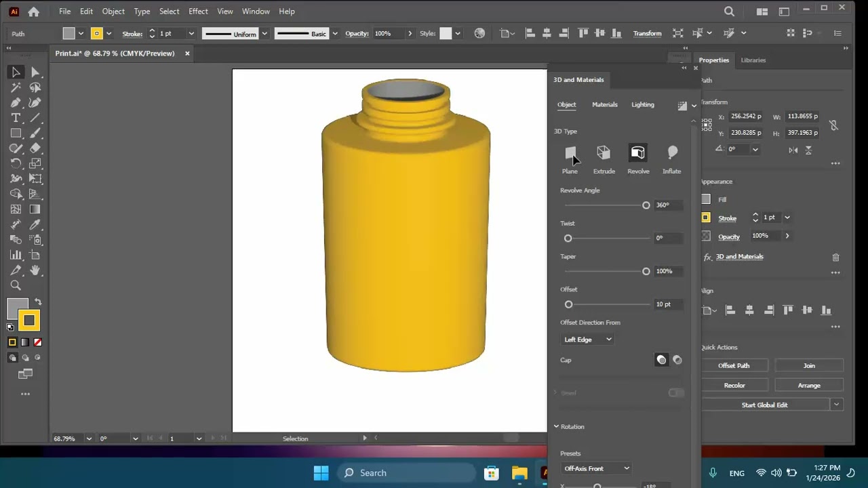Click the Offset Path quick action

point(734,366)
